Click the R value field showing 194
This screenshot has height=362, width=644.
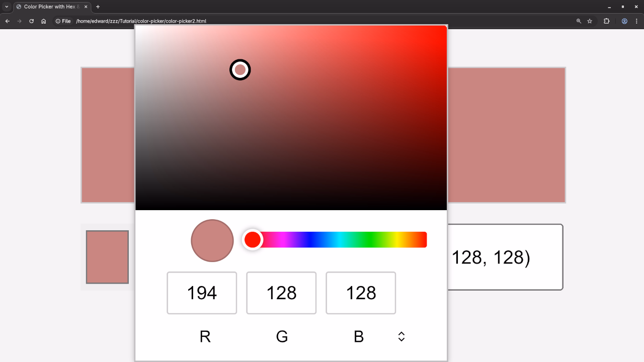(202, 293)
